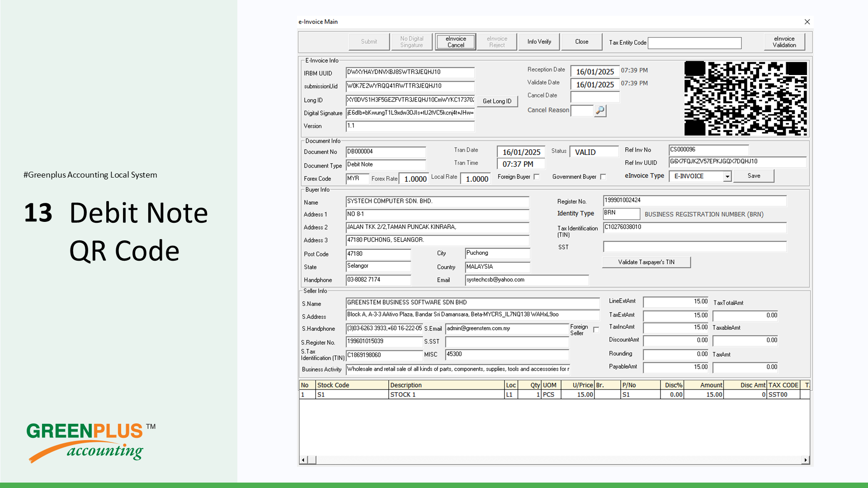This screenshot has height=488, width=868.
Task: Click the QR code image
Action: 745,99
